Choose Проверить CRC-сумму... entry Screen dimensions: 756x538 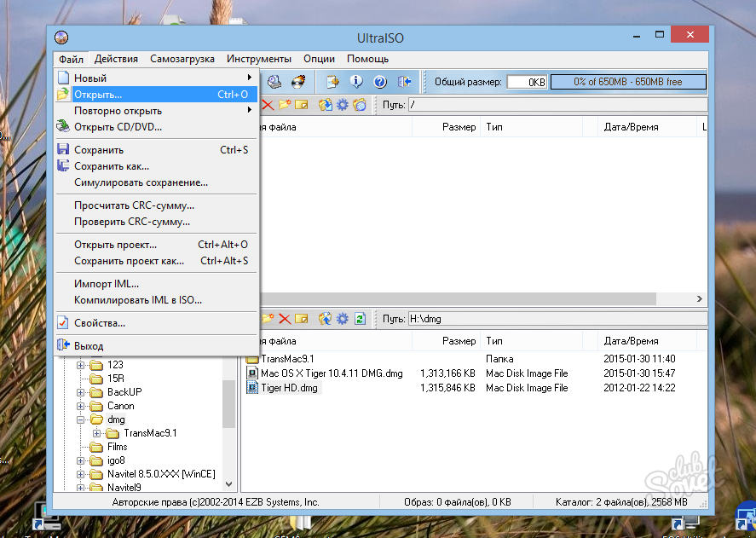[156, 222]
